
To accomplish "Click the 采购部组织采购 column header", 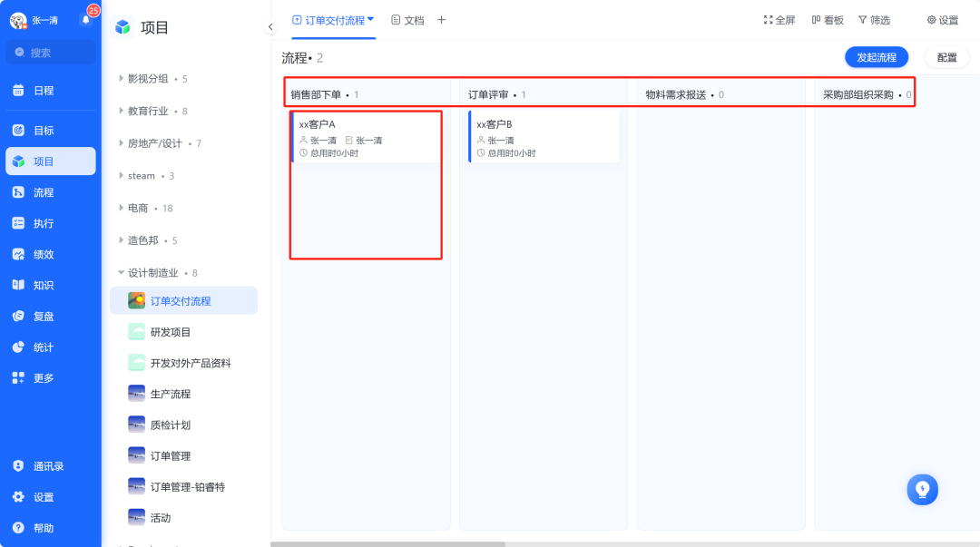I will coord(858,94).
